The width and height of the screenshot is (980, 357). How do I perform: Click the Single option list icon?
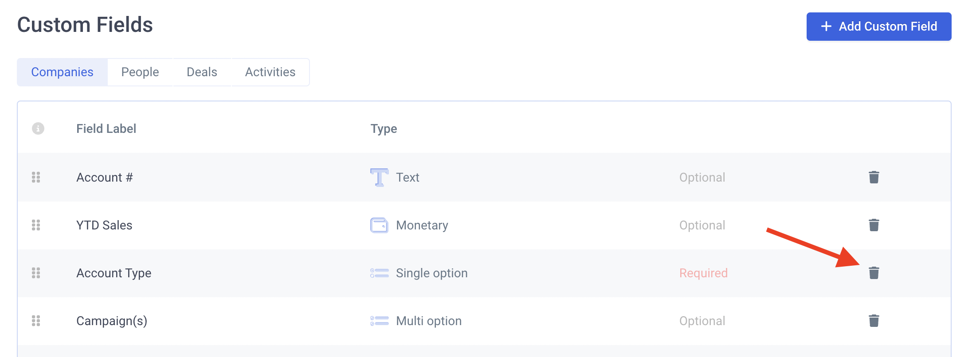coord(379,273)
